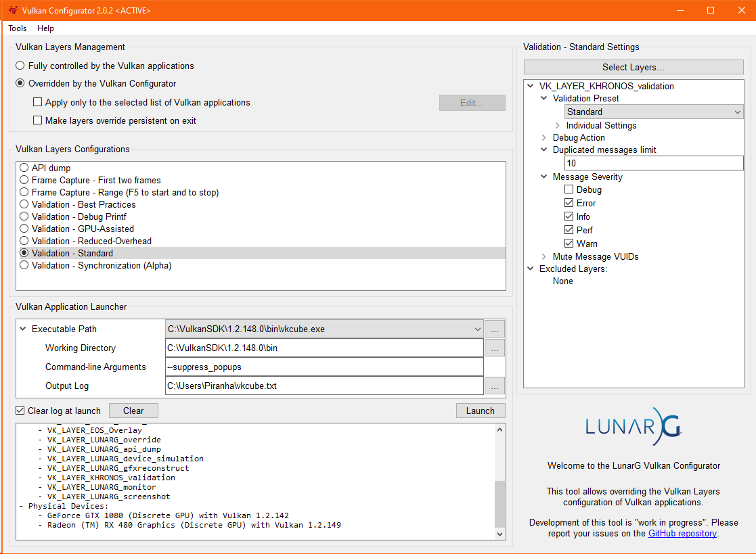Open the GitHub repository link
Viewport: 756px width, 554px height.
pyautogui.click(x=682, y=533)
